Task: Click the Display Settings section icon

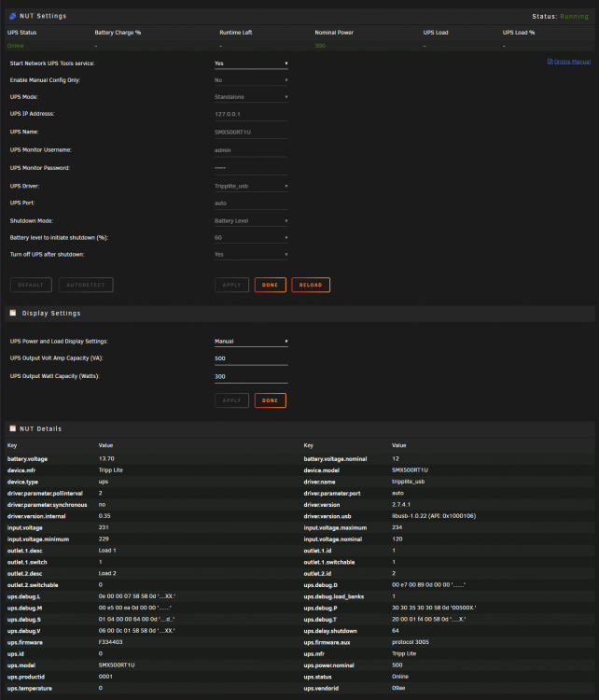Action: (13, 313)
